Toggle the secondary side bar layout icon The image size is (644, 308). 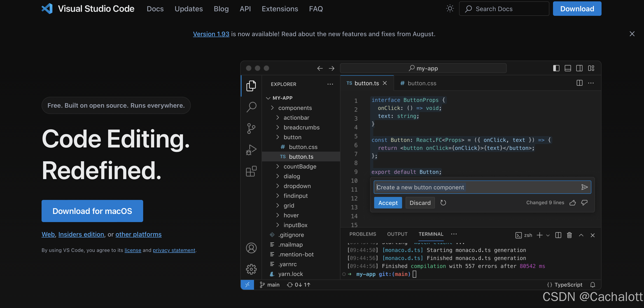579,68
